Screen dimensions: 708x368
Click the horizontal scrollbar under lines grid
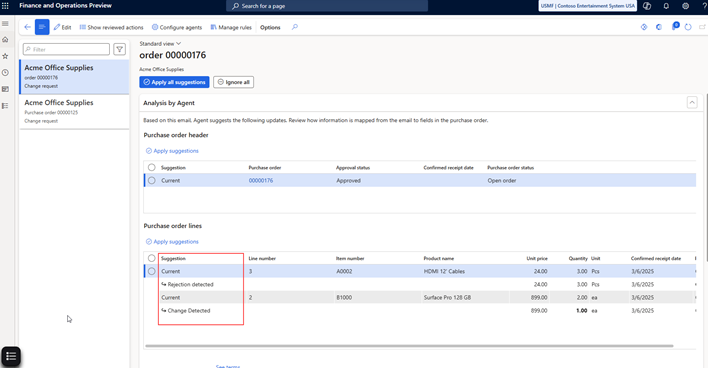409,346
